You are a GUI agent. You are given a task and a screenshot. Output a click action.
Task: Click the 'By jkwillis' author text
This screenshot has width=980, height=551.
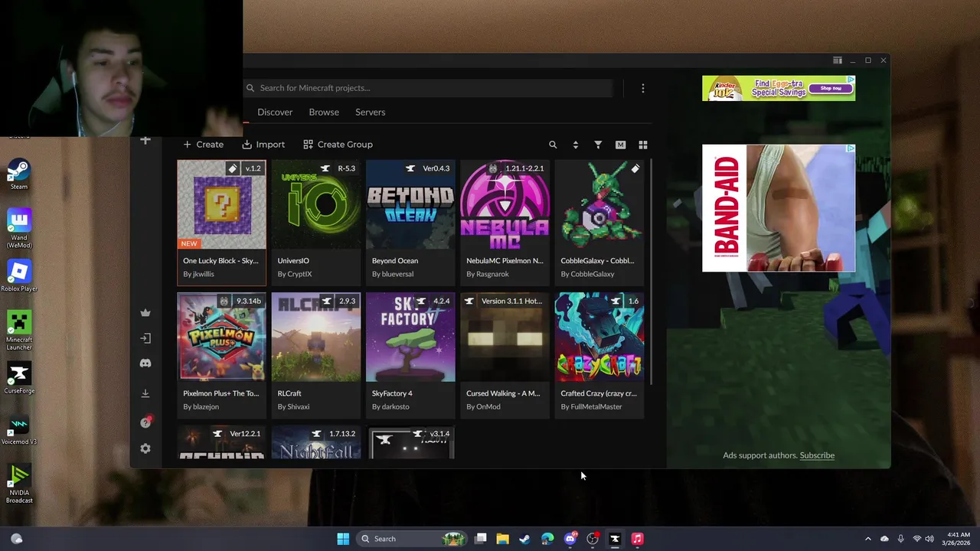(198, 274)
